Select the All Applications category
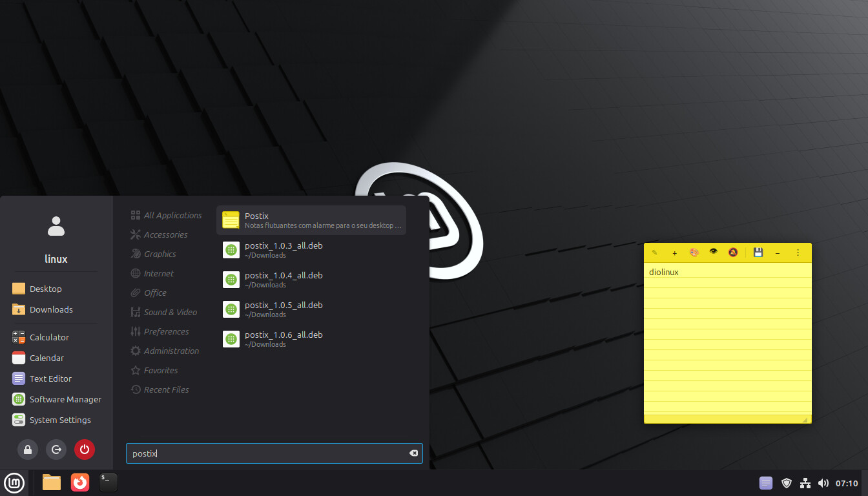The height and width of the screenshot is (496, 868). [x=166, y=215]
